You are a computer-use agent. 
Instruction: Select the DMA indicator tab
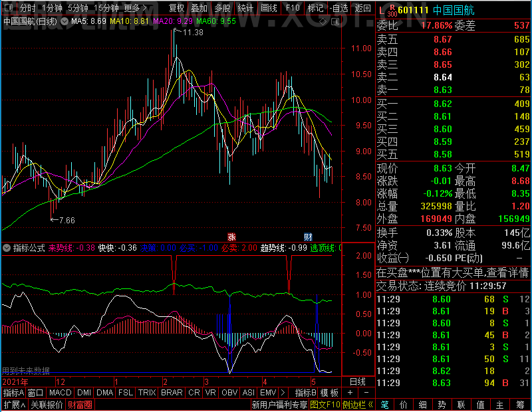(x=104, y=393)
